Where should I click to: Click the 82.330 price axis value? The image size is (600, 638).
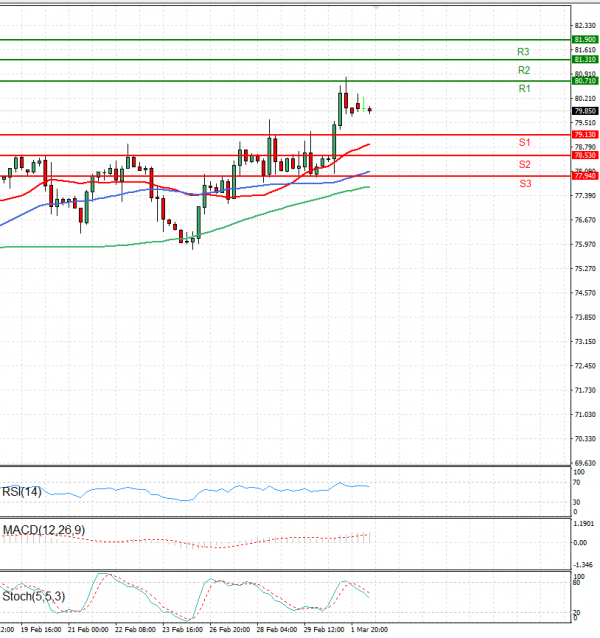(585, 26)
